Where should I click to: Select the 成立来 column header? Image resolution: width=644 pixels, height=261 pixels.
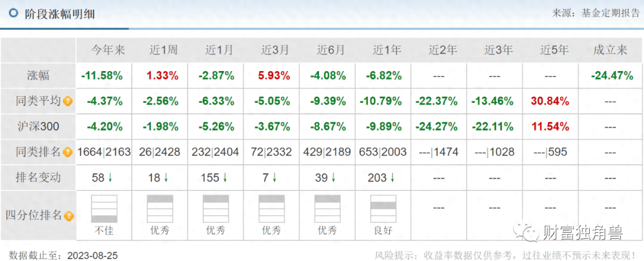coord(610,50)
